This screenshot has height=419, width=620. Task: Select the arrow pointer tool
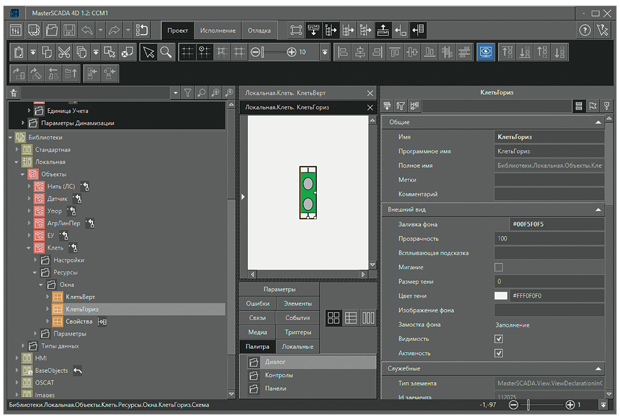[x=148, y=52]
